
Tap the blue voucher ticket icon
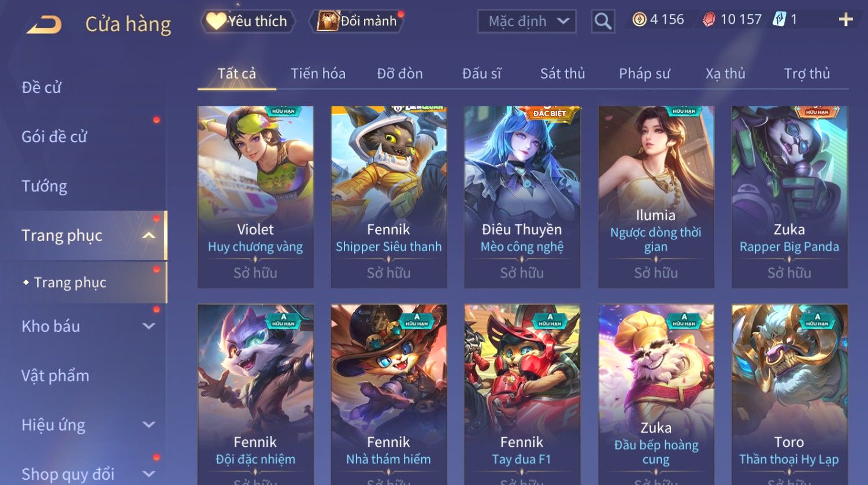pyautogui.click(x=780, y=20)
